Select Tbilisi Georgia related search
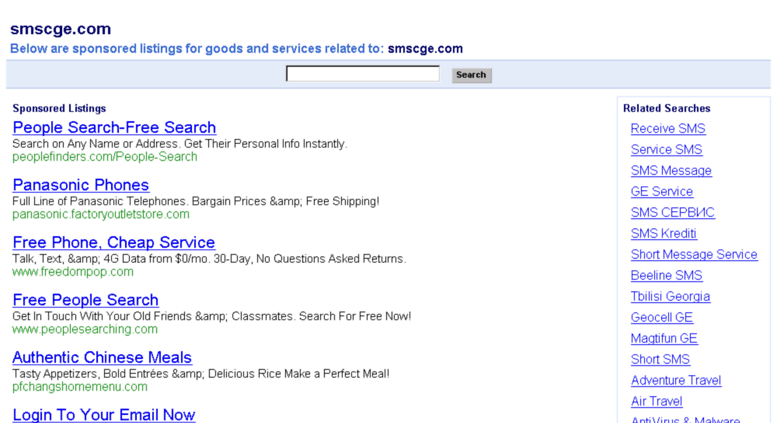 tap(670, 296)
